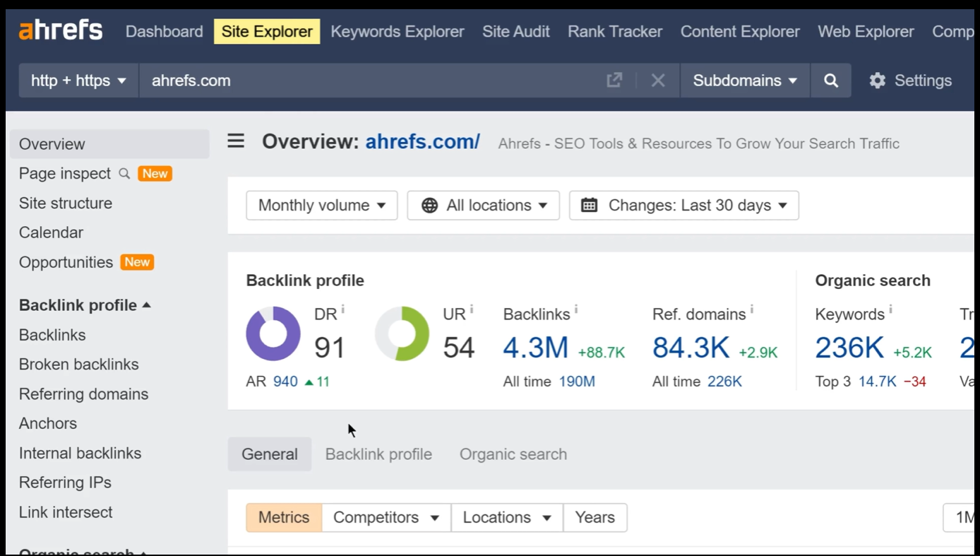
Task: Click the magnifier search button
Action: 831,81
